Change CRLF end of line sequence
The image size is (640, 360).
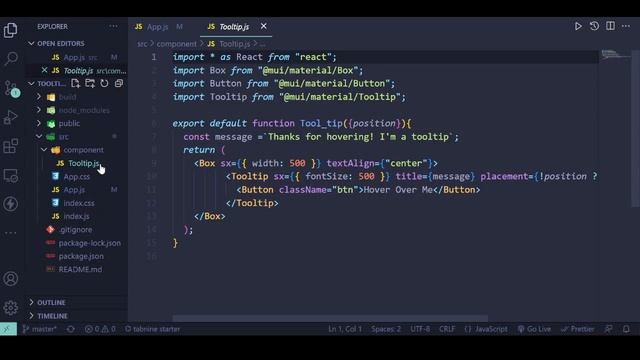[x=447, y=329]
